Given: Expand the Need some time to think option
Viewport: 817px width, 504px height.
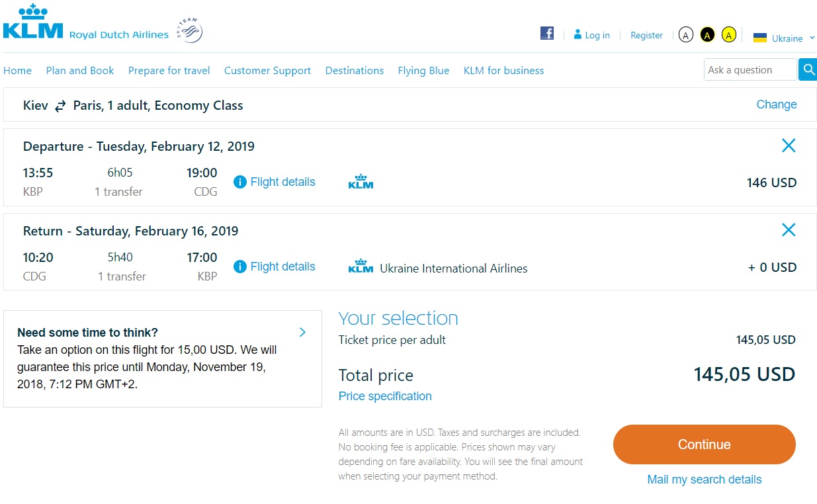Looking at the screenshot, I should pyautogui.click(x=302, y=332).
